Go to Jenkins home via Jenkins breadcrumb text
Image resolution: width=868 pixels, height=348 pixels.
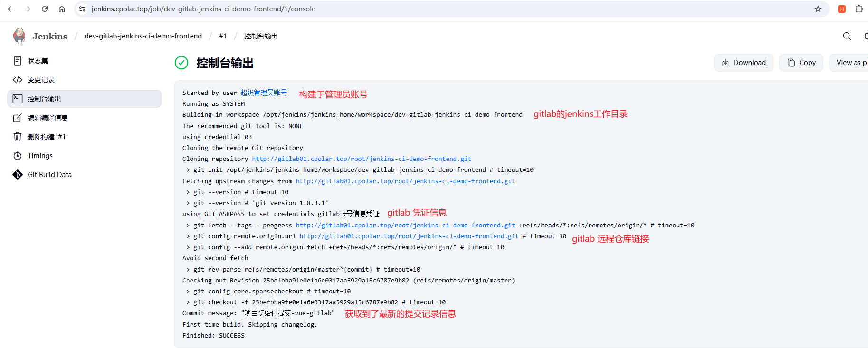coord(50,36)
